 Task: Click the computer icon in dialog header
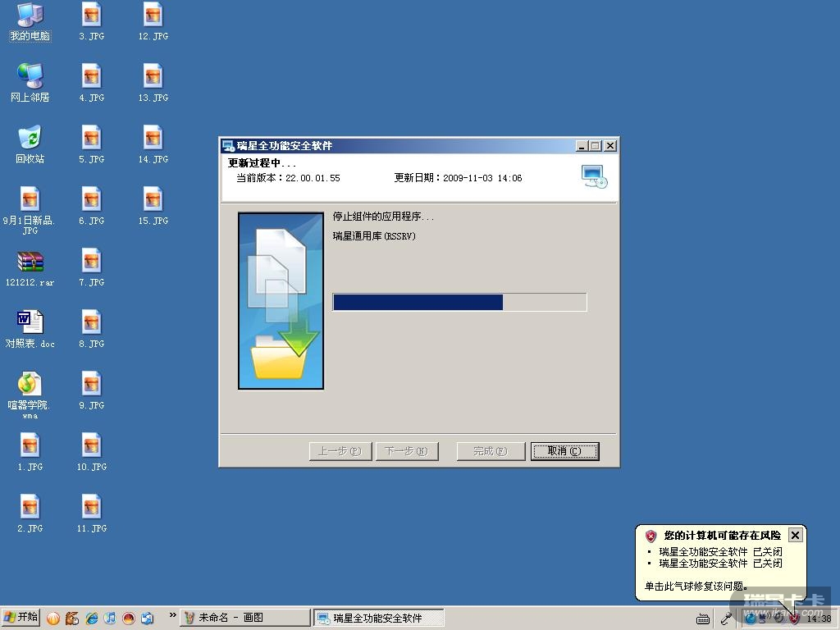point(594,177)
